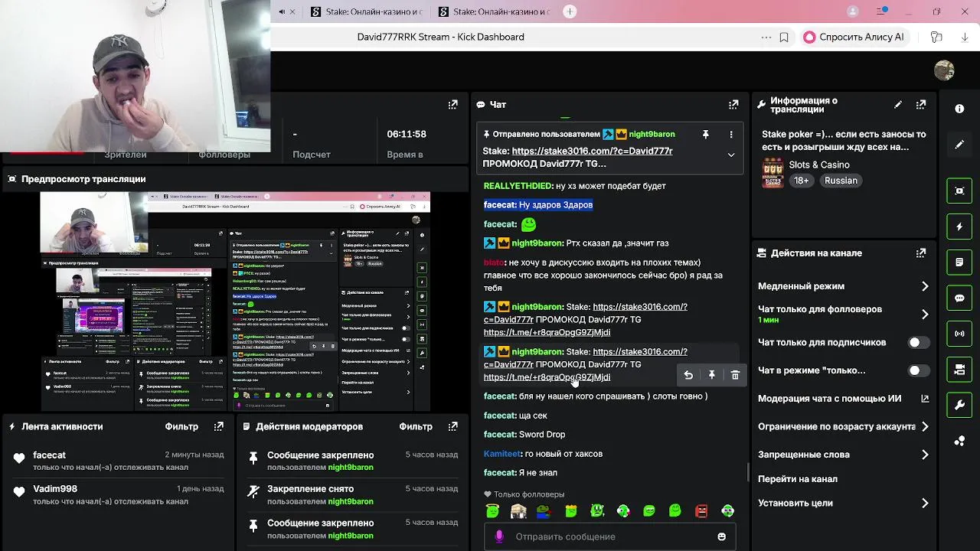Click the info icon in right sidebar

[959, 109]
